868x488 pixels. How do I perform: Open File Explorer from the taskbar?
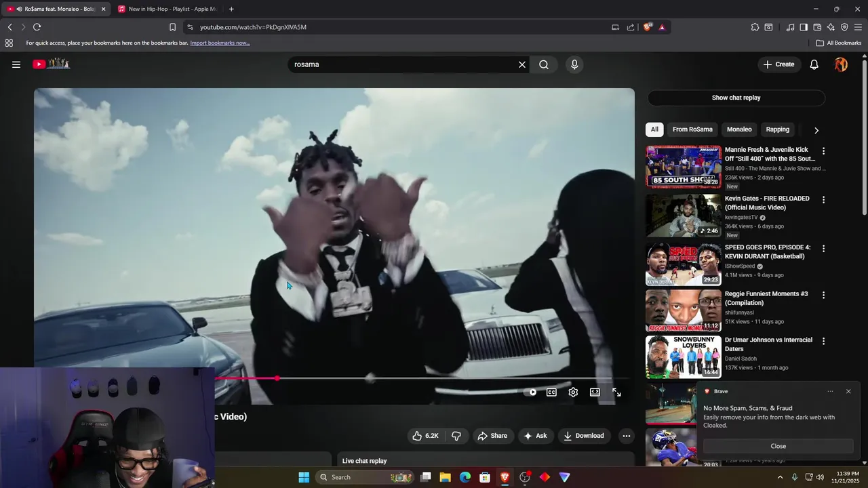tap(446, 477)
